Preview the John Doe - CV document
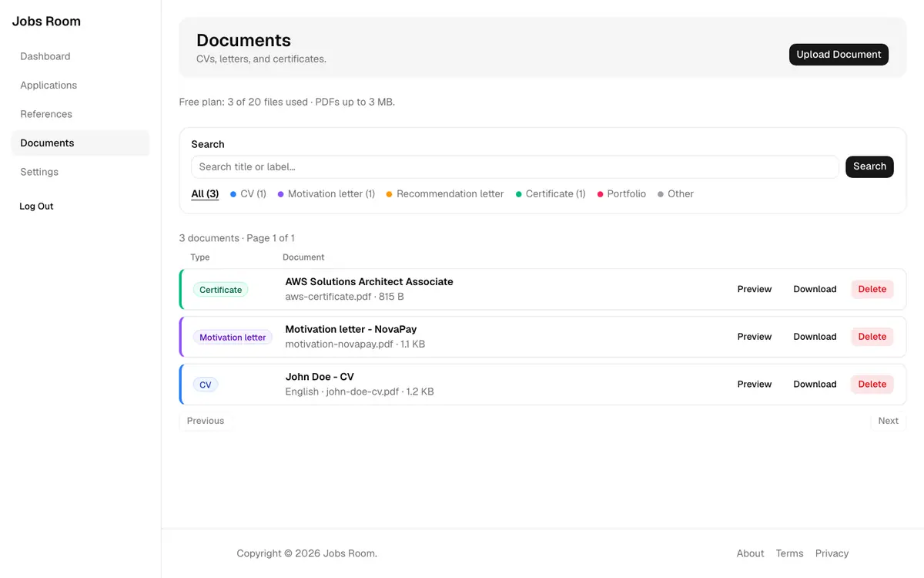Viewport: 924px width, 578px height. coord(755,385)
